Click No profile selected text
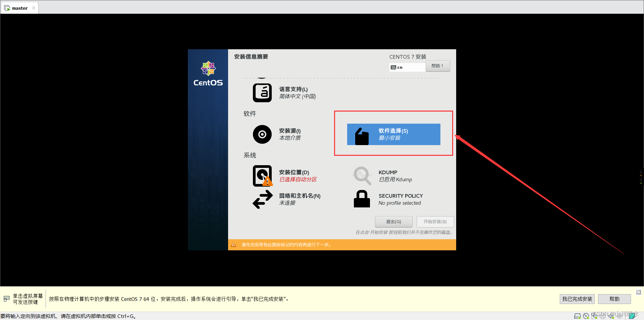The height and width of the screenshot is (320, 644). (x=400, y=203)
